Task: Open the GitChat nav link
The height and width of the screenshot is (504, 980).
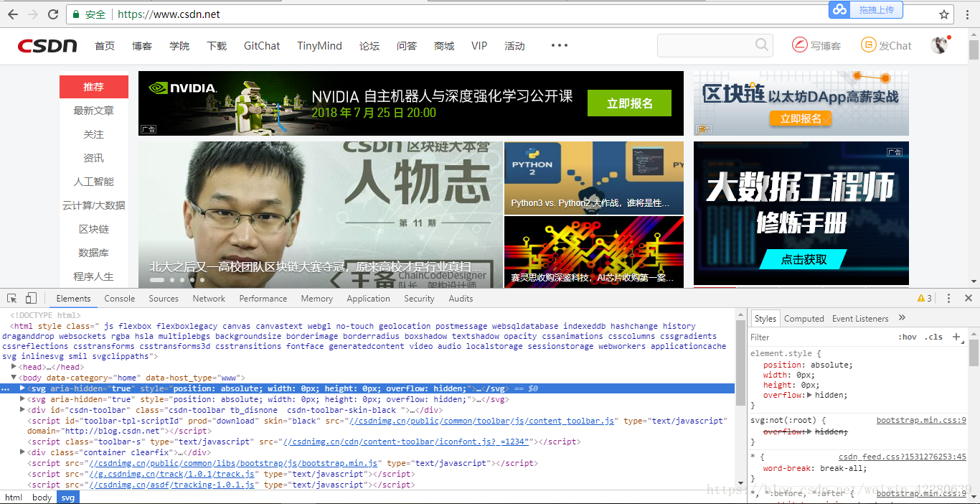Action: [x=262, y=46]
